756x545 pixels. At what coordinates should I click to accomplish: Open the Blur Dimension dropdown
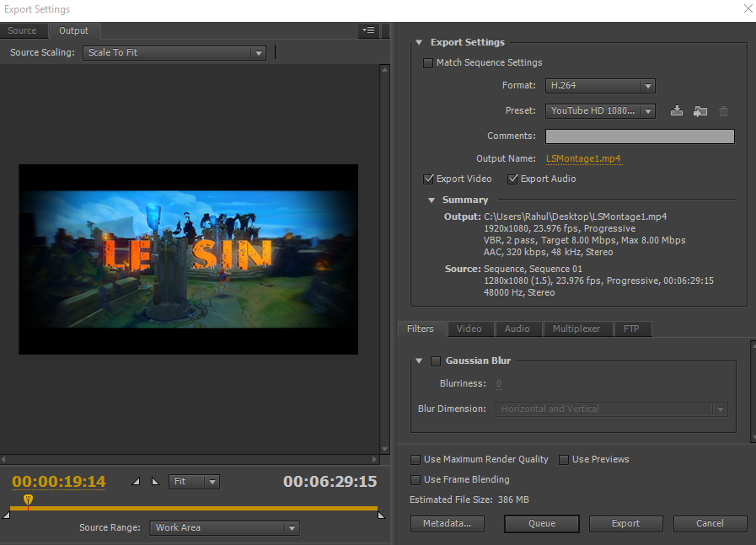tap(611, 409)
